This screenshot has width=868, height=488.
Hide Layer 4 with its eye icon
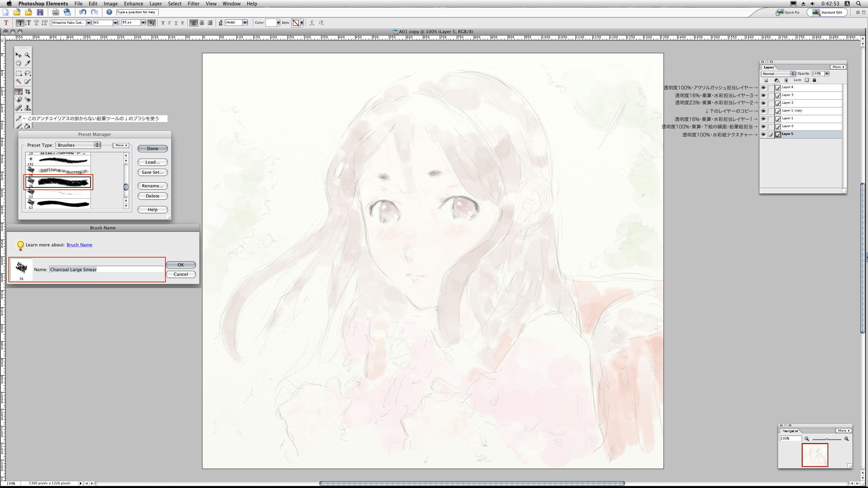[763, 87]
